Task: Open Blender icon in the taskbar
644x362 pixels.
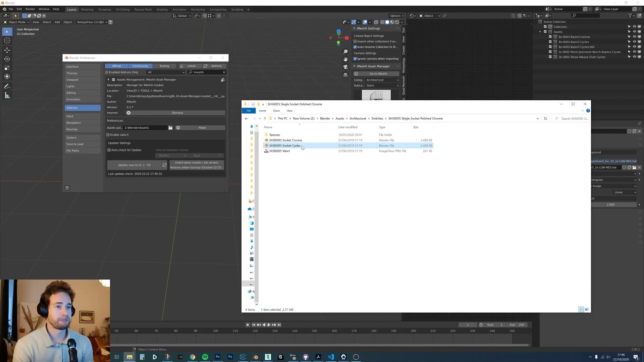Action: point(255,357)
